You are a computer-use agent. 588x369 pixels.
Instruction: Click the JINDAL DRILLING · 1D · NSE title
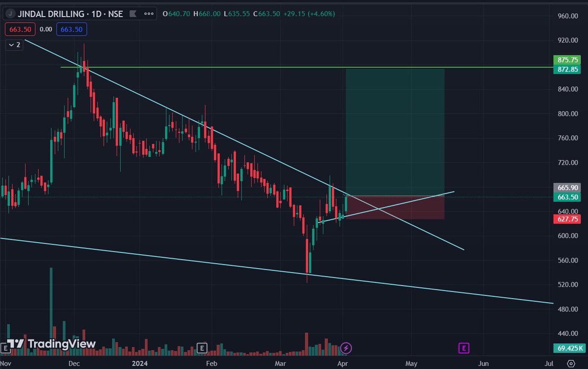coord(71,14)
